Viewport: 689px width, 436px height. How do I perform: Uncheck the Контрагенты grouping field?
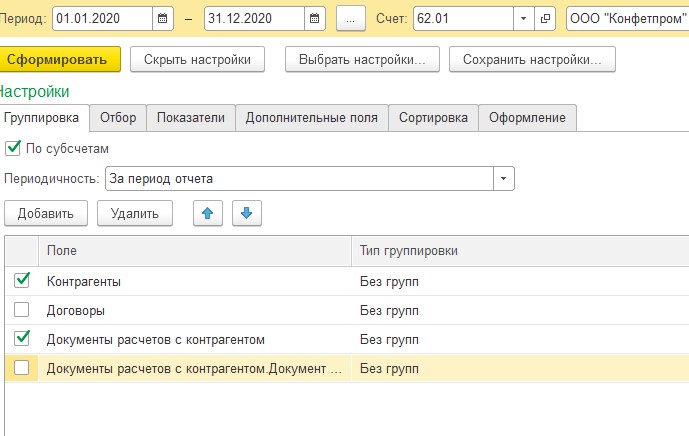click(x=22, y=280)
